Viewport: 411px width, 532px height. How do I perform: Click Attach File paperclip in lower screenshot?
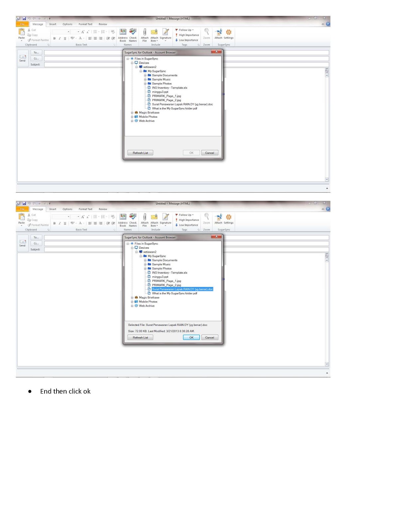[x=145, y=220]
